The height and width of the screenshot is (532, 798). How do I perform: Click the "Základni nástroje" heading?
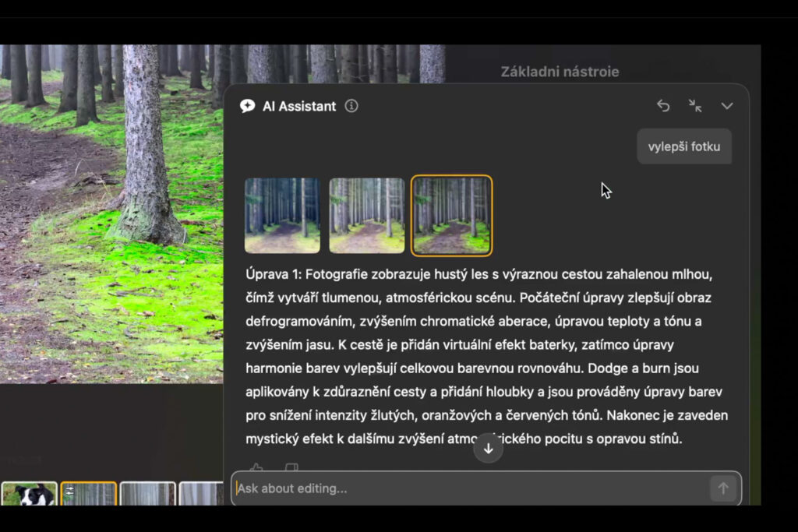[x=560, y=71]
